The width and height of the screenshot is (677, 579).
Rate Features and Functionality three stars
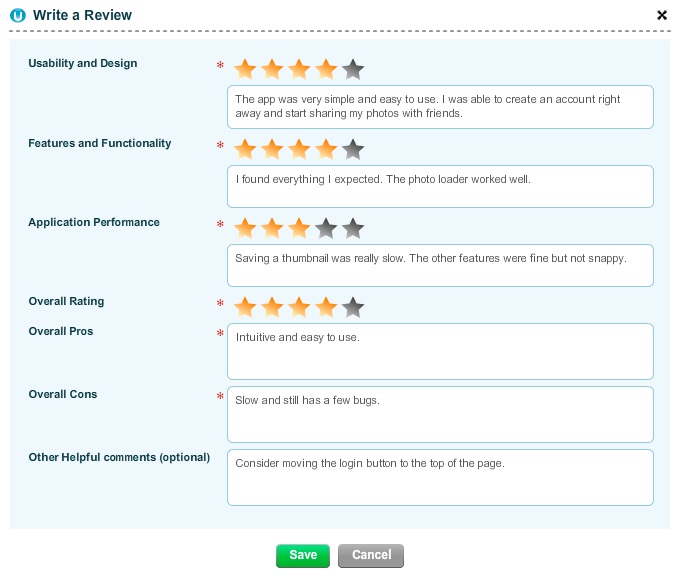tap(299, 149)
